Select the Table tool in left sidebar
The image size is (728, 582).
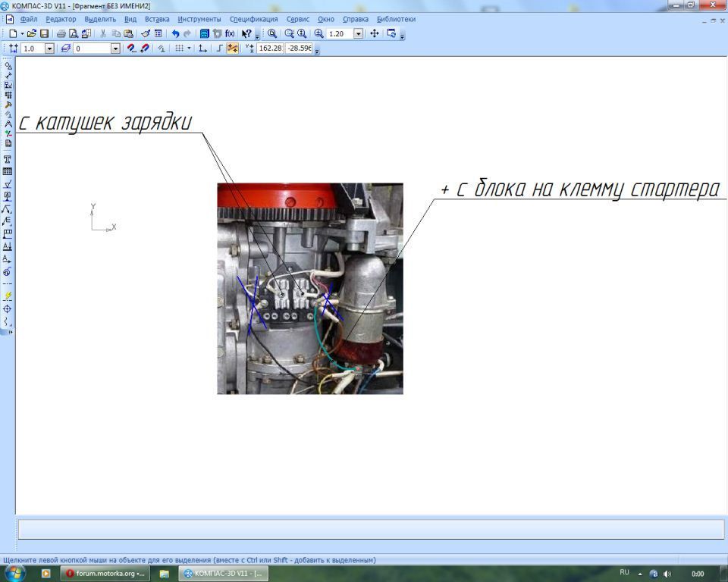[x=8, y=172]
